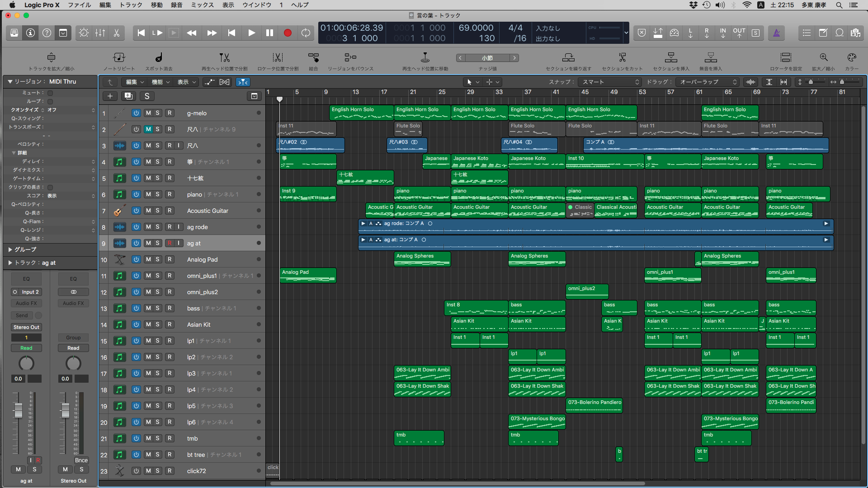This screenshot has width=868, height=488.
Task: Solo the Asian Kit track
Action: [157, 324]
